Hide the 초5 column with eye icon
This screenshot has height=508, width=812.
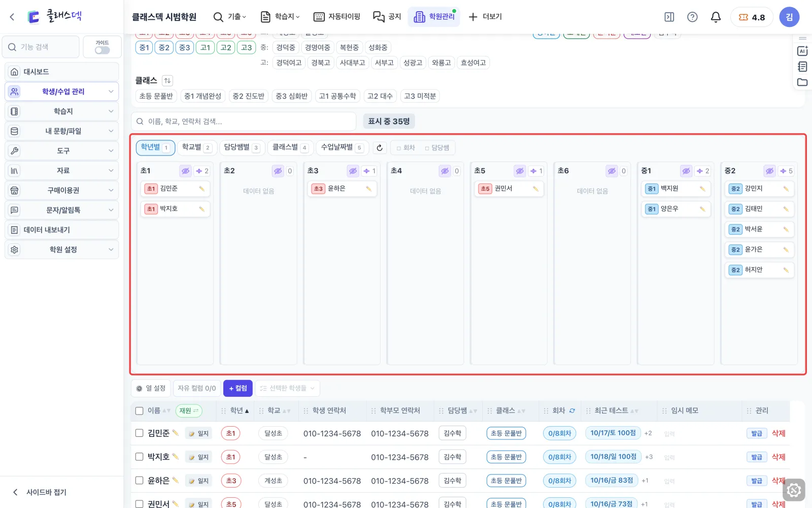pyautogui.click(x=520, y=171)
